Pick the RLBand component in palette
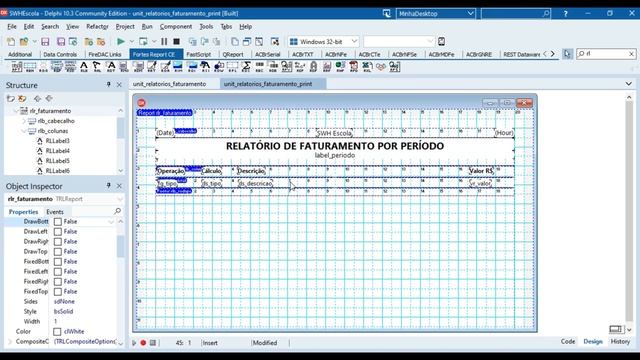The height and width of the screenshot is (360, 640). [x=30, y=67]
